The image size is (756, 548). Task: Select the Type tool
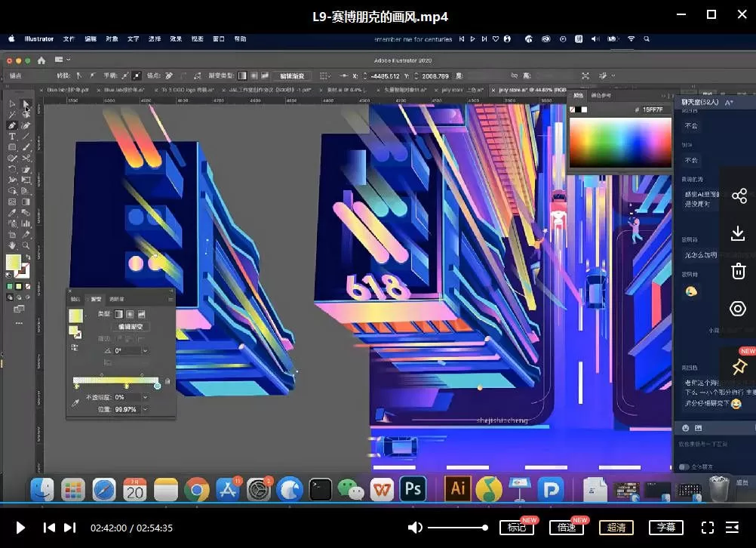click(12, 137)
